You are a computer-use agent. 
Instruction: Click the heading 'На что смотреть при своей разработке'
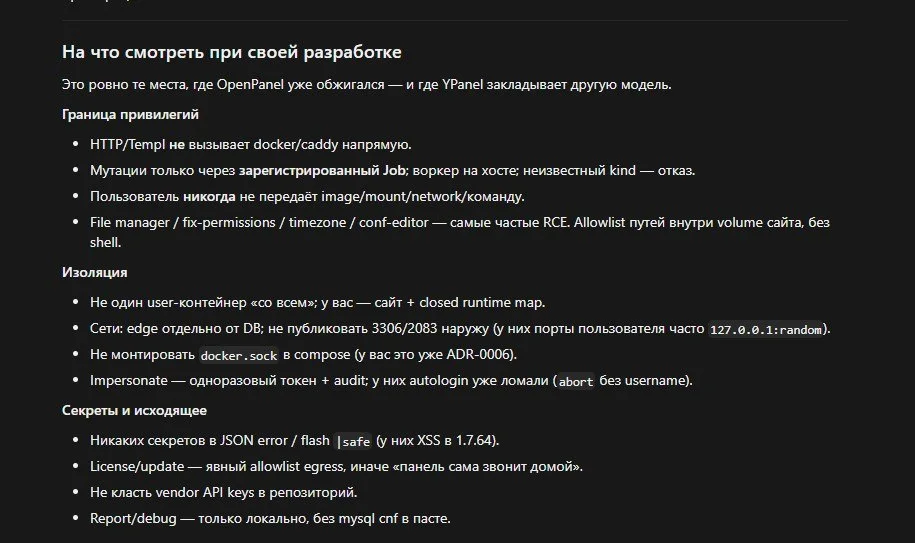232,52
